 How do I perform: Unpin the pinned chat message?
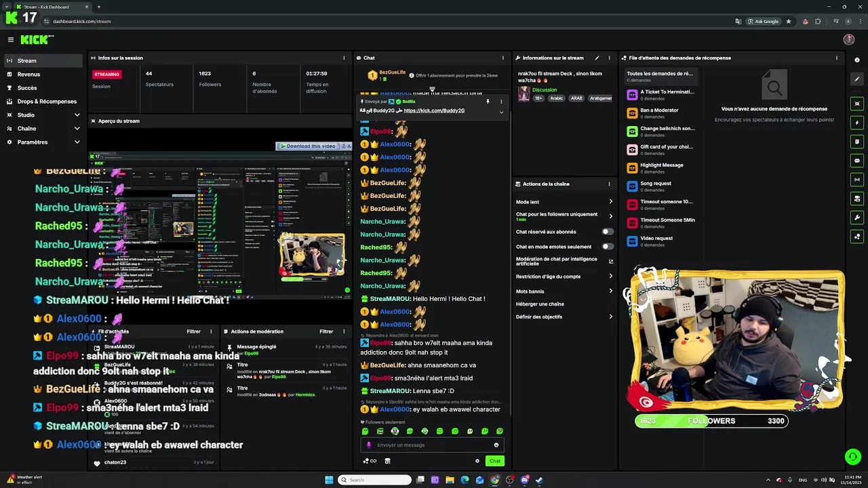pyautogui.click(x=488, y=102)
